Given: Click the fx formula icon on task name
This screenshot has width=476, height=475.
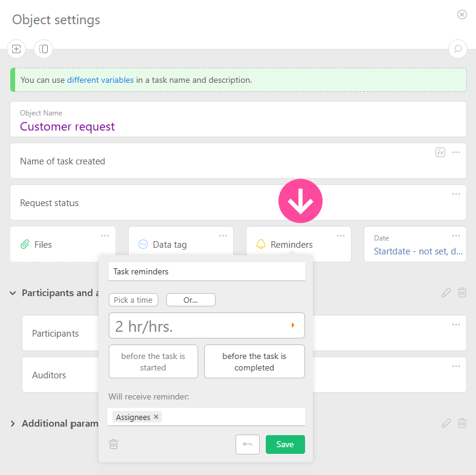Looking at the screenshot, I should (x=440, y=152).
